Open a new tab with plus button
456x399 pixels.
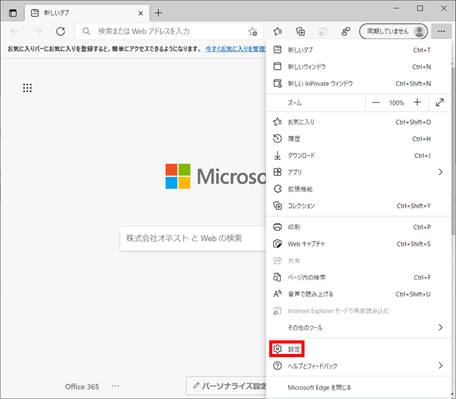(x=158, y=13)
